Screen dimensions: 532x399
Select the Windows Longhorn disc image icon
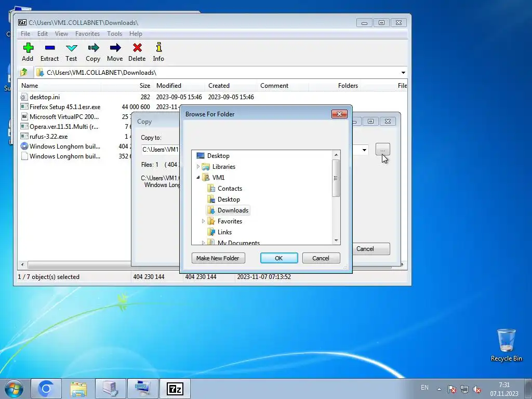click(24, 146)
